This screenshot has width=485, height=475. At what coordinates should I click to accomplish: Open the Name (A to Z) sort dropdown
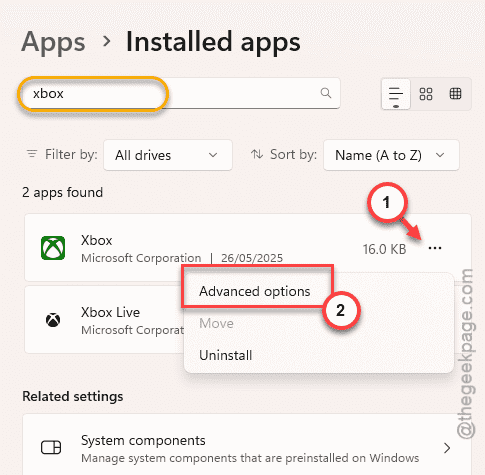coord(391,155)
